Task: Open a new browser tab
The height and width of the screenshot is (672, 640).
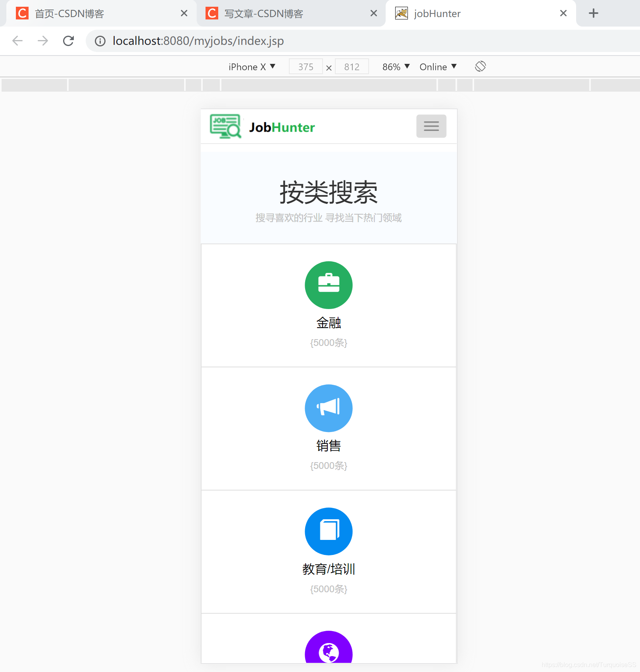Action: [593, 13]
